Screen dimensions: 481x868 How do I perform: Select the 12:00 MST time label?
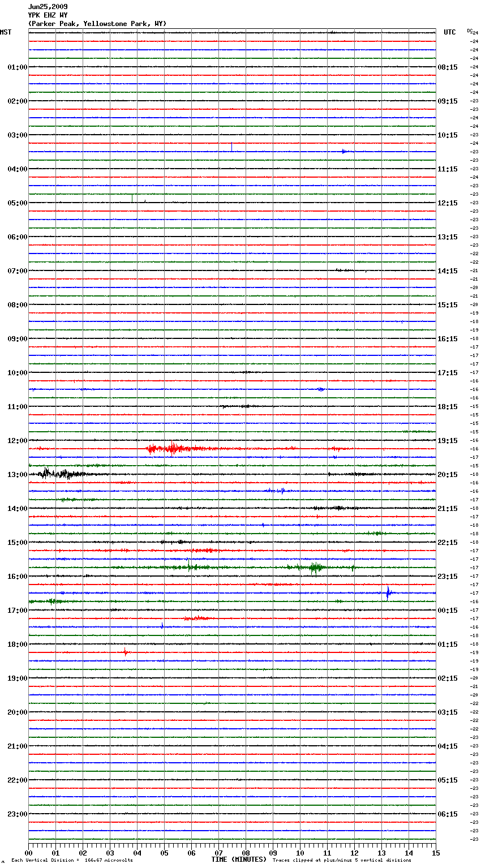[x=18, y=441]
